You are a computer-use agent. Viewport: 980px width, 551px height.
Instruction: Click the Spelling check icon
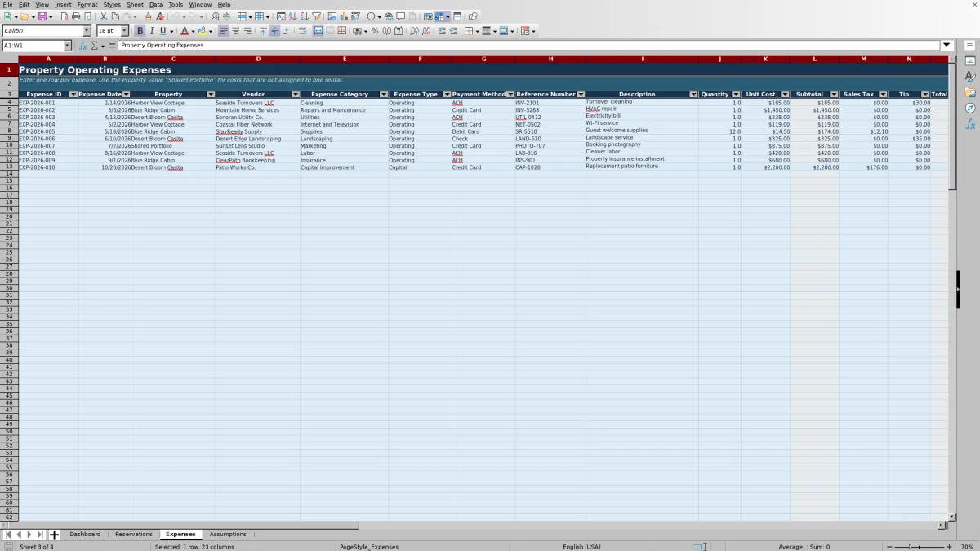226,16
